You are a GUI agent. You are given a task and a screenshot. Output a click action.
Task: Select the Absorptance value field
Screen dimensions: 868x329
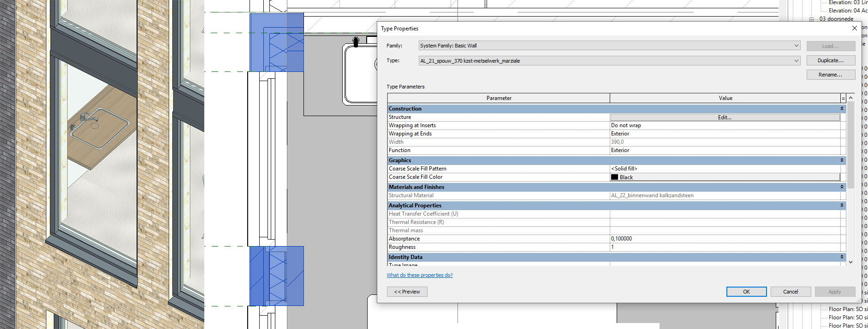click(x=725, y=239)
